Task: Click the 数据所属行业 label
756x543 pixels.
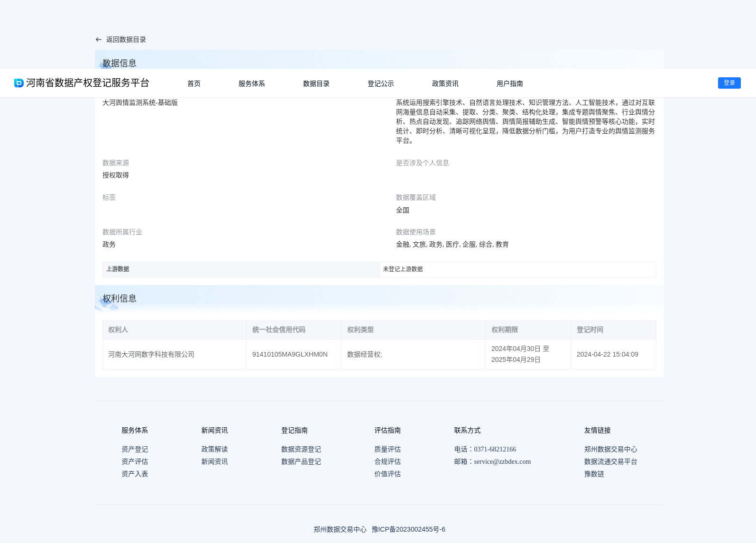Action: [122, 232]
